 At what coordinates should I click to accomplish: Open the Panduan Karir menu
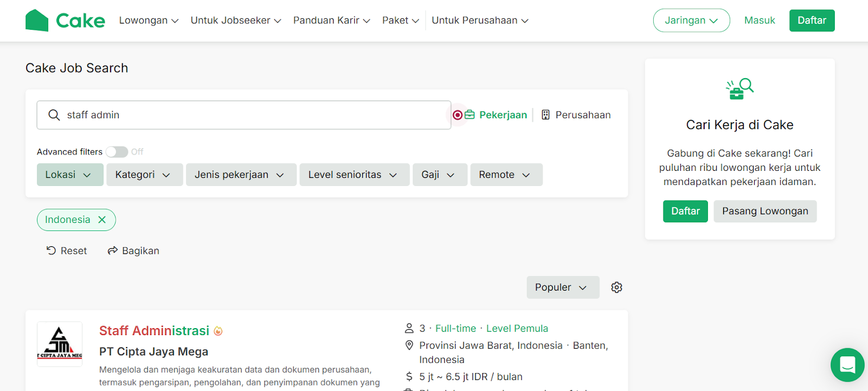pos(331,21)
